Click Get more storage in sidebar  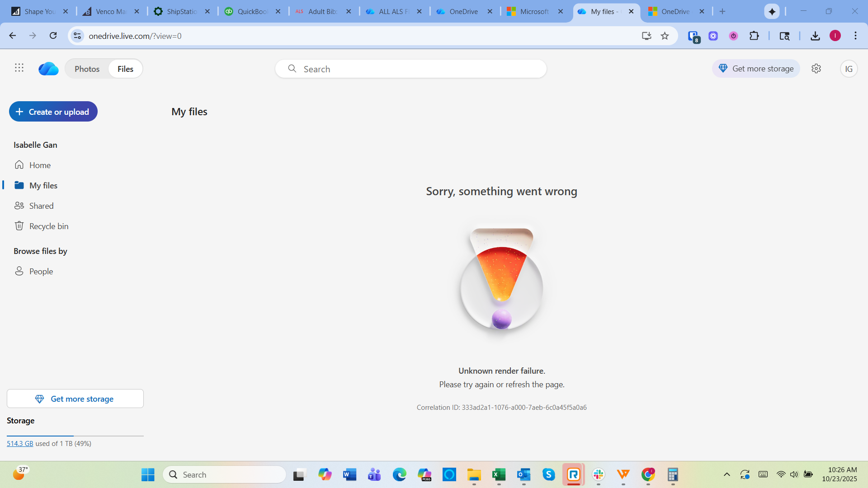coord(75,399)
